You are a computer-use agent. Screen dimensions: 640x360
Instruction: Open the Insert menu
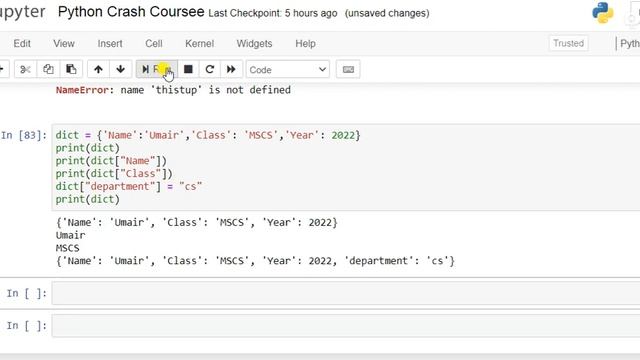[x=110, y=44]
